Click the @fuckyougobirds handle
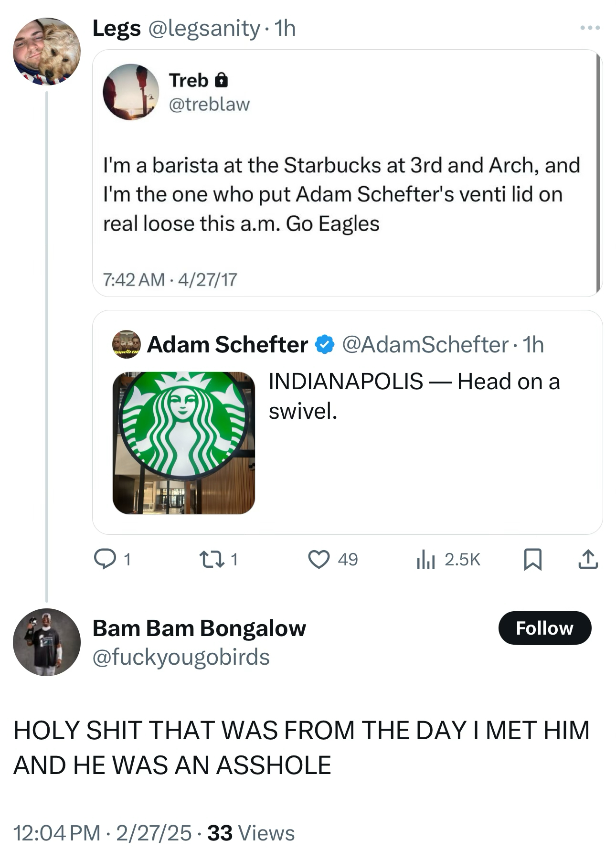Viewport: 616px width, 850px height. (181, 657)
